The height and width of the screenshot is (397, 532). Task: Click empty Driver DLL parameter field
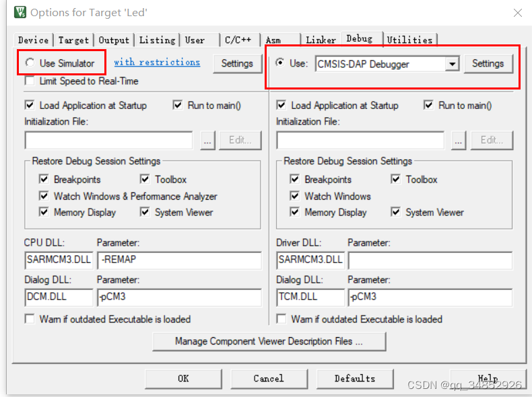pyautogui.click(x=430, y=260)
